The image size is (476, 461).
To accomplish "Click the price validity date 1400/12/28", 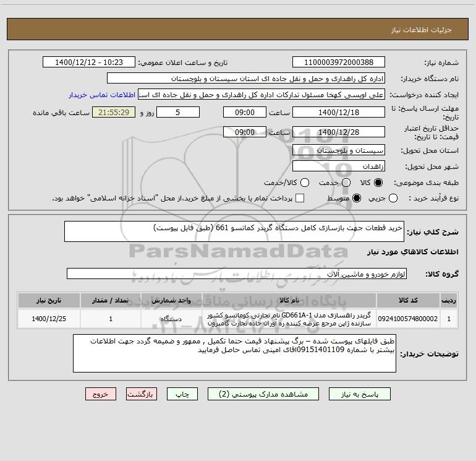I will (x=339, y=132).
